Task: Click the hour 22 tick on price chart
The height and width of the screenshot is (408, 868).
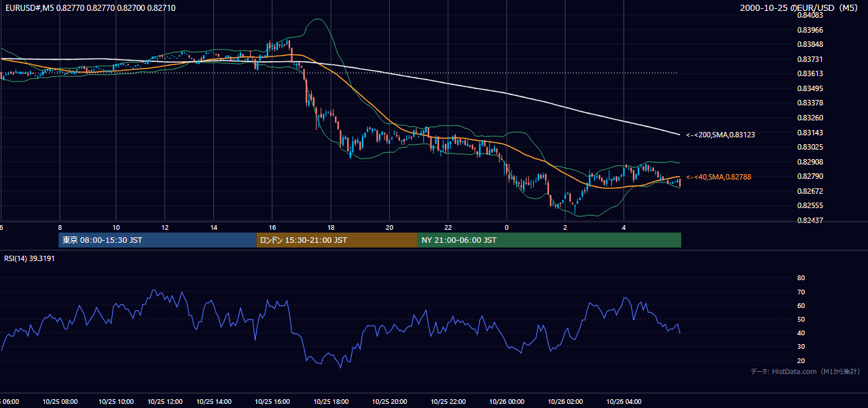Action: coord(448,227)
